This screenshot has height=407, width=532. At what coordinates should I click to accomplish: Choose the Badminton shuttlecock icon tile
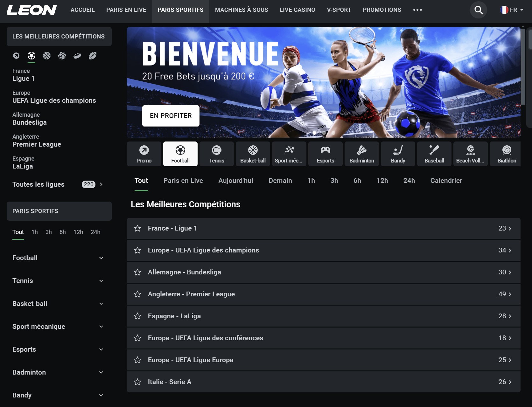361,154
